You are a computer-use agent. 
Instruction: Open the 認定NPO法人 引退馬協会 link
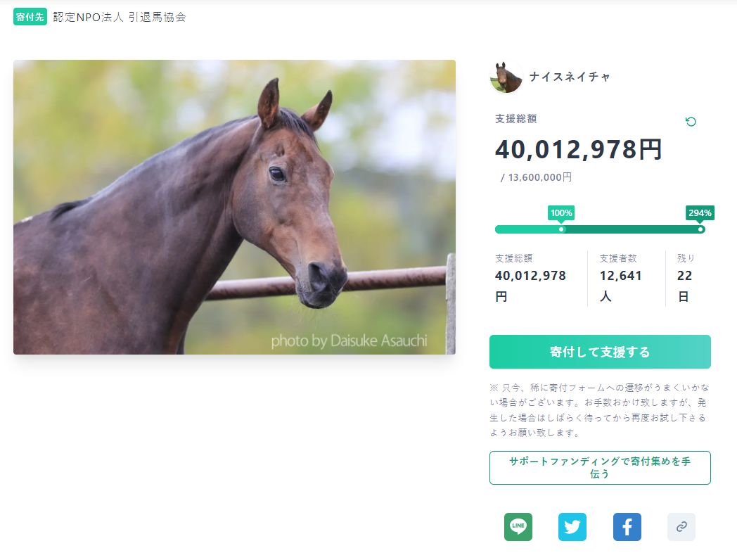120,17
